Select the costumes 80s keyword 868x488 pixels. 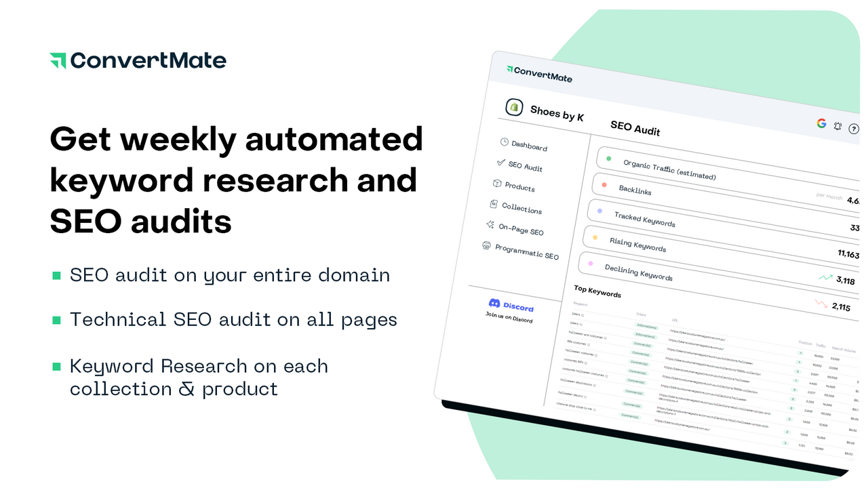point(574,361)
